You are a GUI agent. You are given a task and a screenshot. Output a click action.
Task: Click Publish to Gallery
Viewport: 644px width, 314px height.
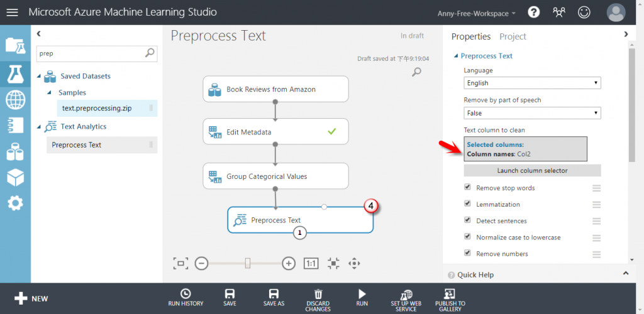point(450,300)
